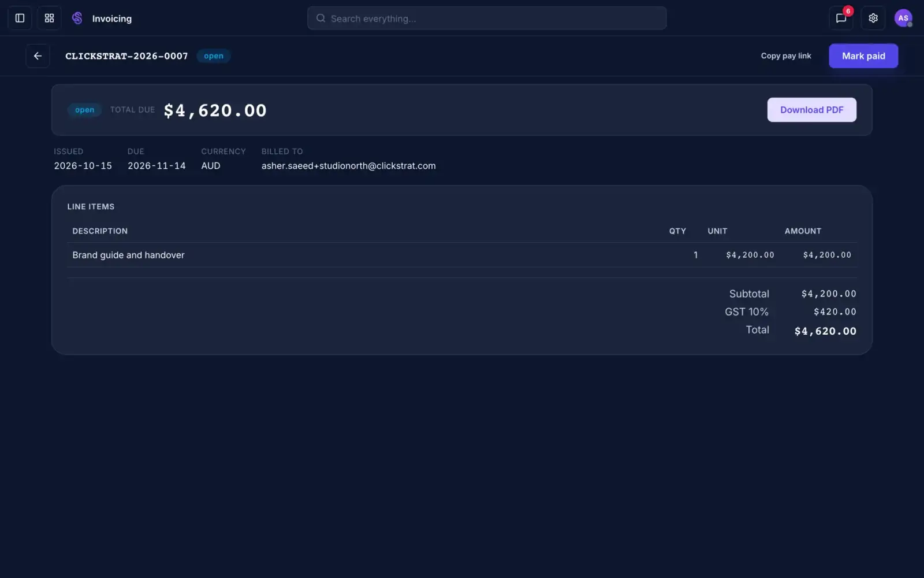Open the AS user avatar menu
The height and width of the screenshot is (578, 924).
(903, 18)
